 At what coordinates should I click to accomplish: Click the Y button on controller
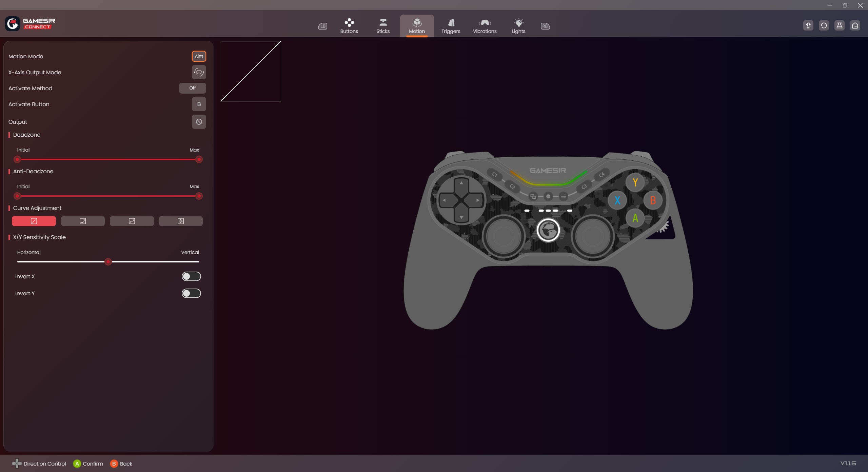coord(635,182)
